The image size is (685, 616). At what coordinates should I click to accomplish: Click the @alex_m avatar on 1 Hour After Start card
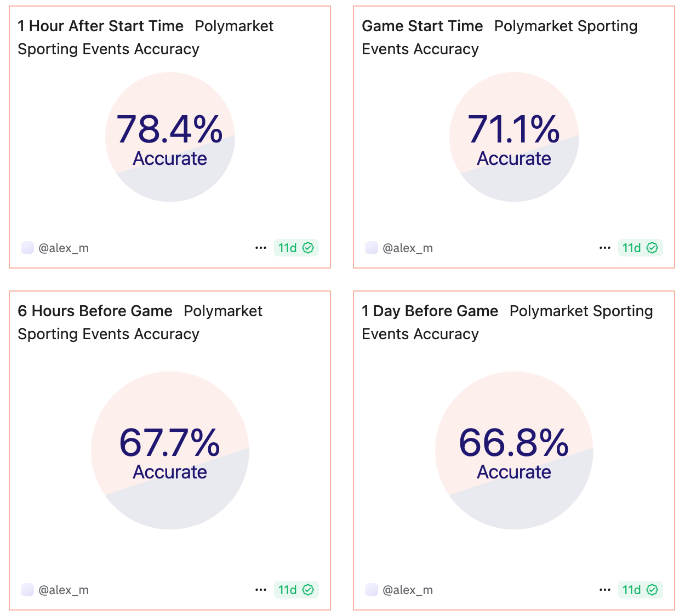pyautogui.click(x=27, y=248)
